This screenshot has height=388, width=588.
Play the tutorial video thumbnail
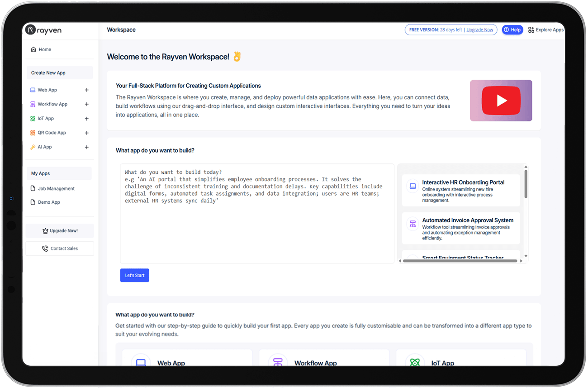click(x=501, y=101)
